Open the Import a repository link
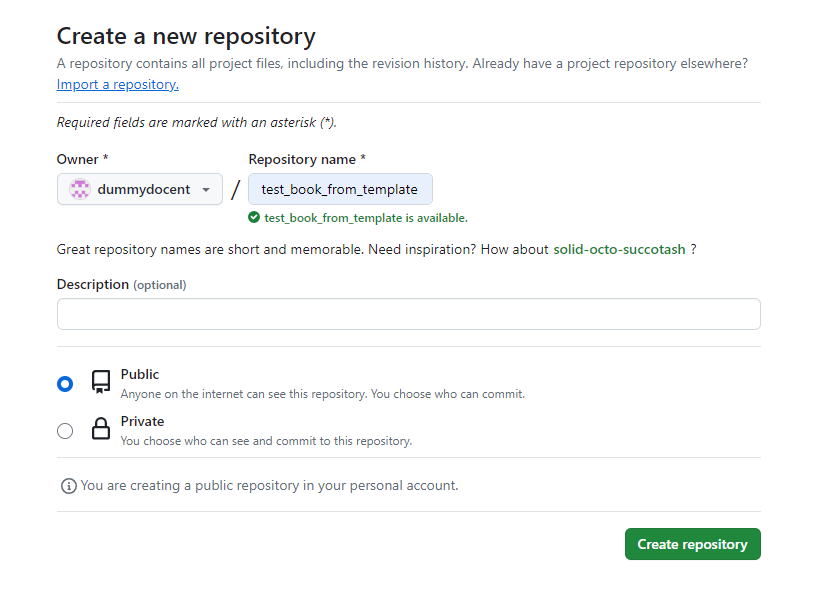 117,84
